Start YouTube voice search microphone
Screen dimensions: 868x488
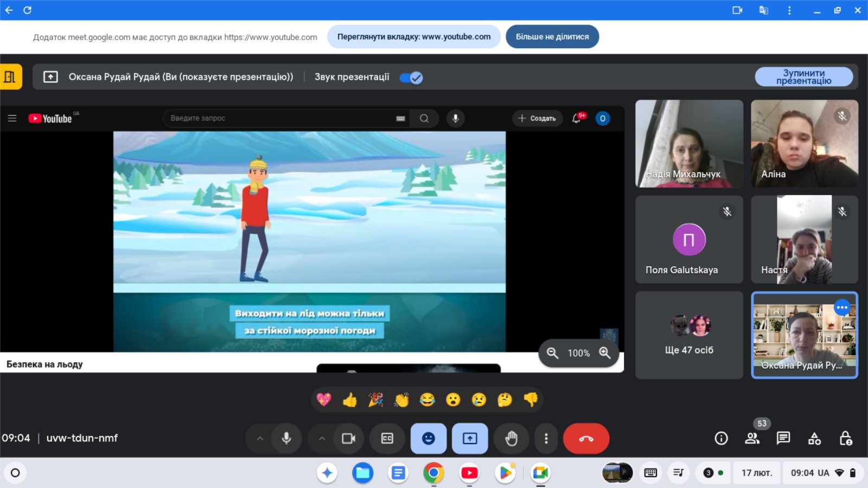456,118
